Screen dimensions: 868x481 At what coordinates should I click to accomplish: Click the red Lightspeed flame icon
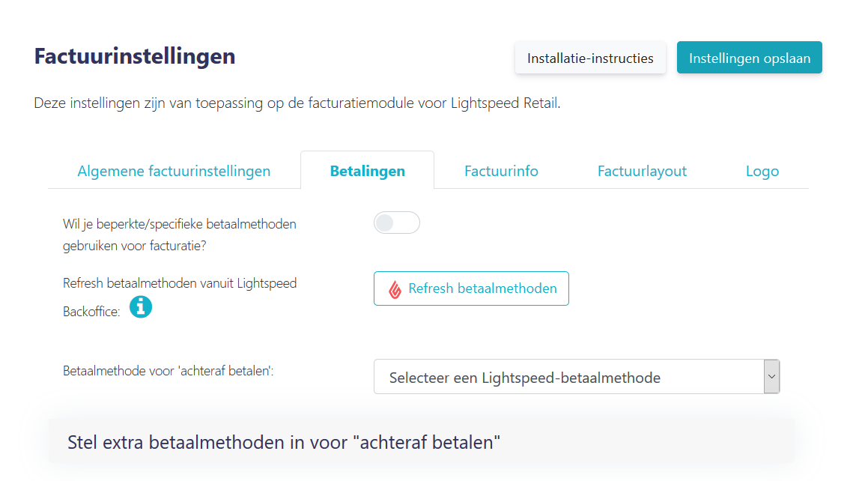point(395,289)
